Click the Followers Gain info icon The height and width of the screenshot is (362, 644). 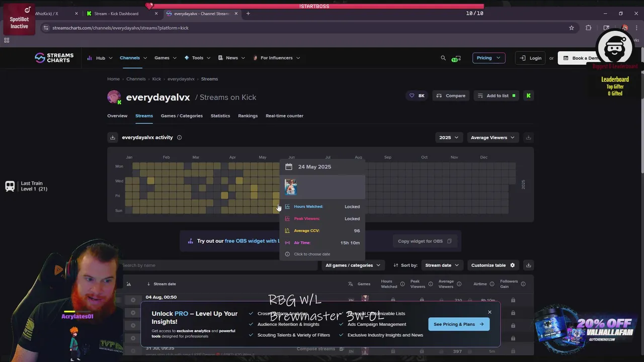(523, 284)
